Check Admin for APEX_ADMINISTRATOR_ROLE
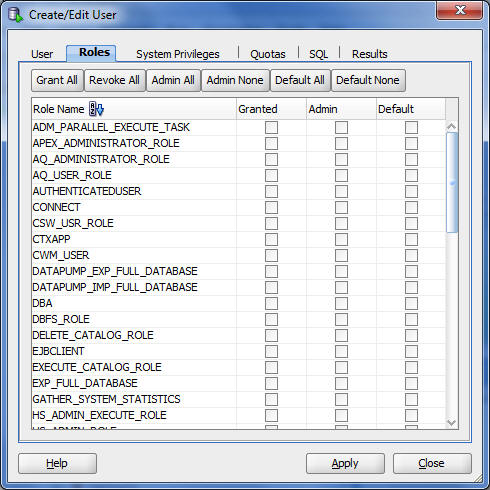Image resolution: width=490 pixels, height=490 pixels. pyautogui.click(x=341, y=144)
